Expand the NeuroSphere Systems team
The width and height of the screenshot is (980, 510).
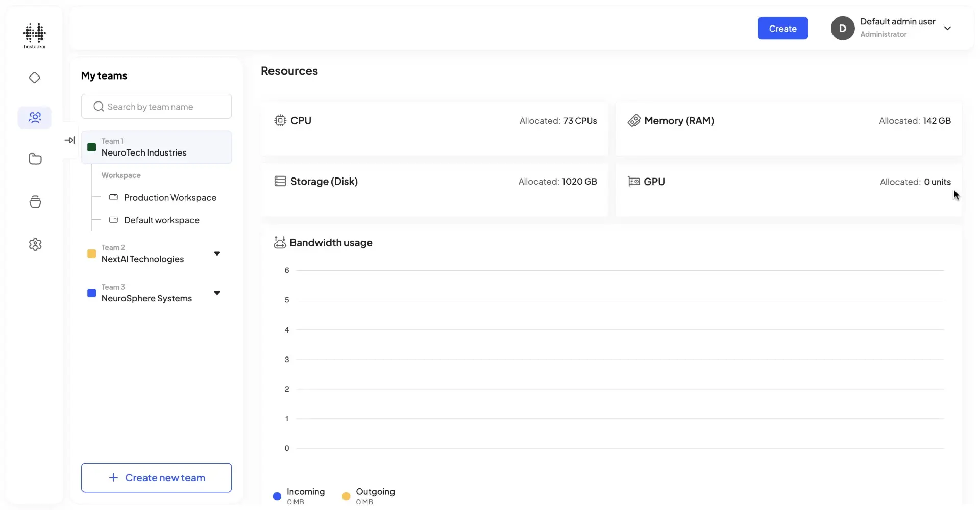point(217,293)
